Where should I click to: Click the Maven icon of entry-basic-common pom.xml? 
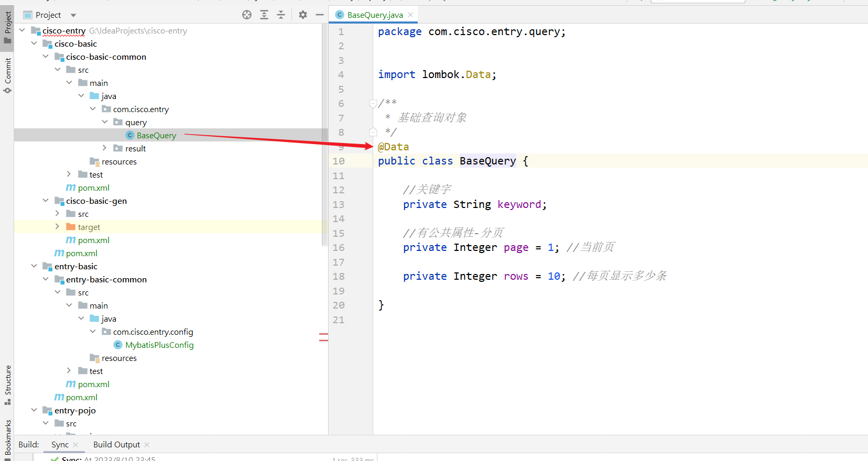point(71,384)
